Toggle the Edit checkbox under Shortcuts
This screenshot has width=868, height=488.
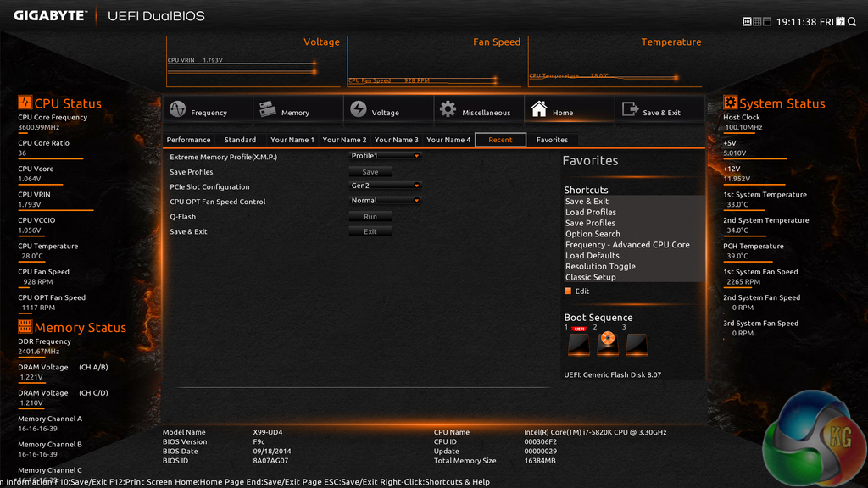[x=568, y=291]
